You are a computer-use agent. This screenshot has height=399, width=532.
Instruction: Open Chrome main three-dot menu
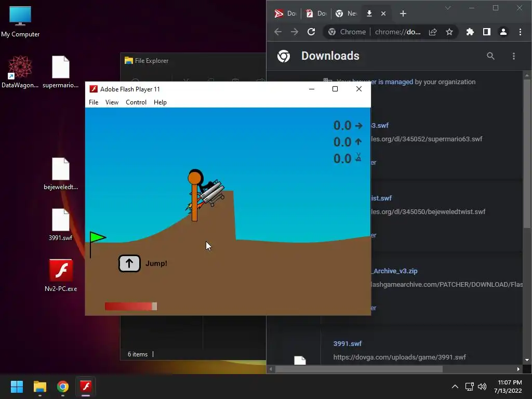(520, 32)
